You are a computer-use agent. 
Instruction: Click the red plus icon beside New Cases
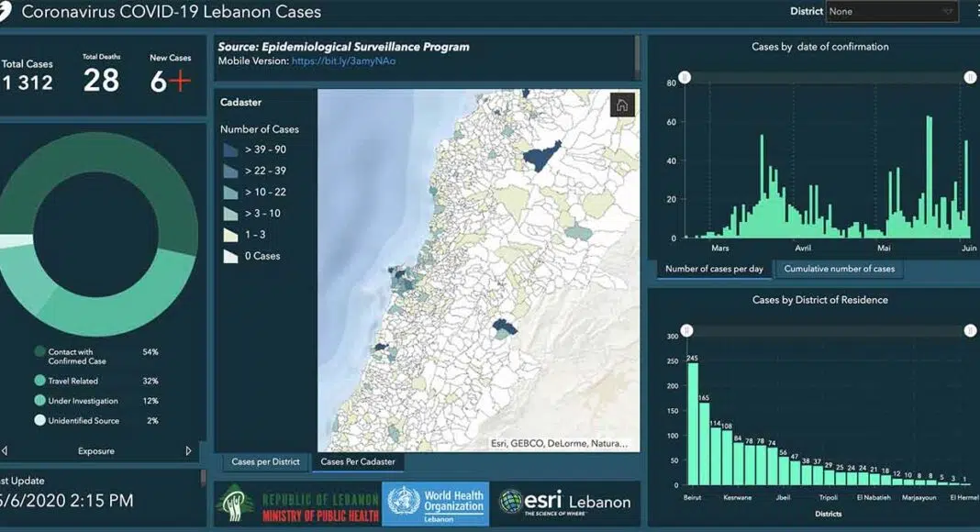[x=180, y=82]
